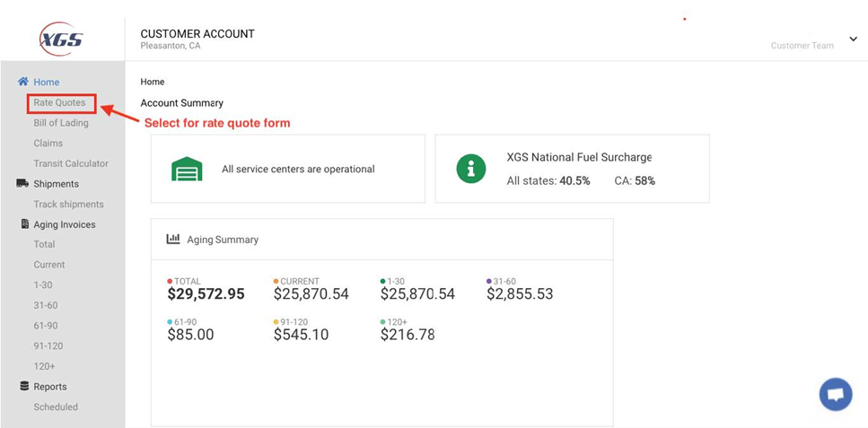Open Shipments section
868x428 pixels.
point(56,184)
